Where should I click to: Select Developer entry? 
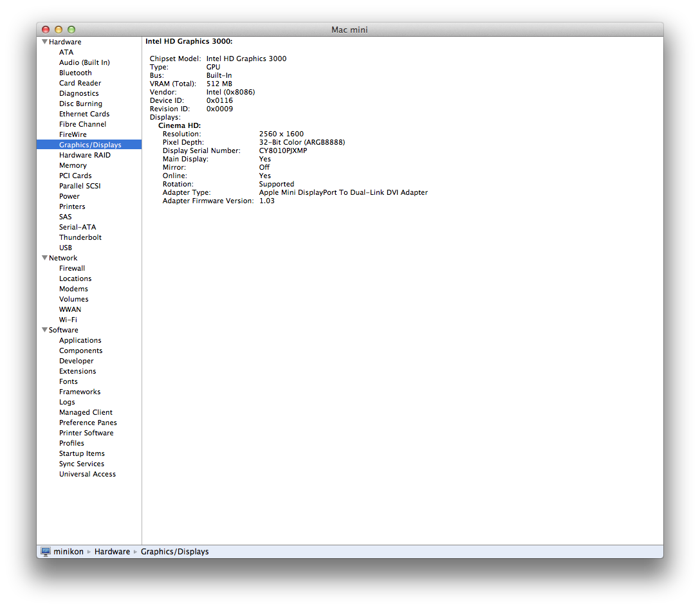[x=77, y=361]
